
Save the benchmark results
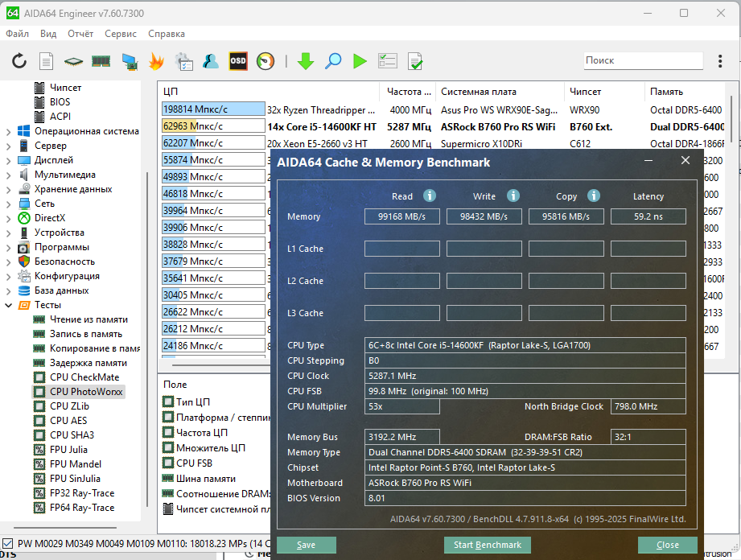tap(307, 545)
